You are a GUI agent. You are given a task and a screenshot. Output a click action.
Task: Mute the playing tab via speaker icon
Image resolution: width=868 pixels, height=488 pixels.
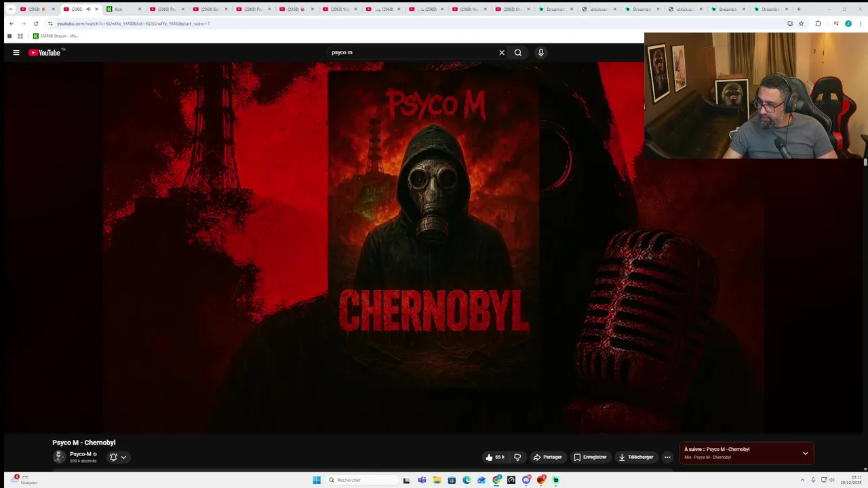pos(88,9)
